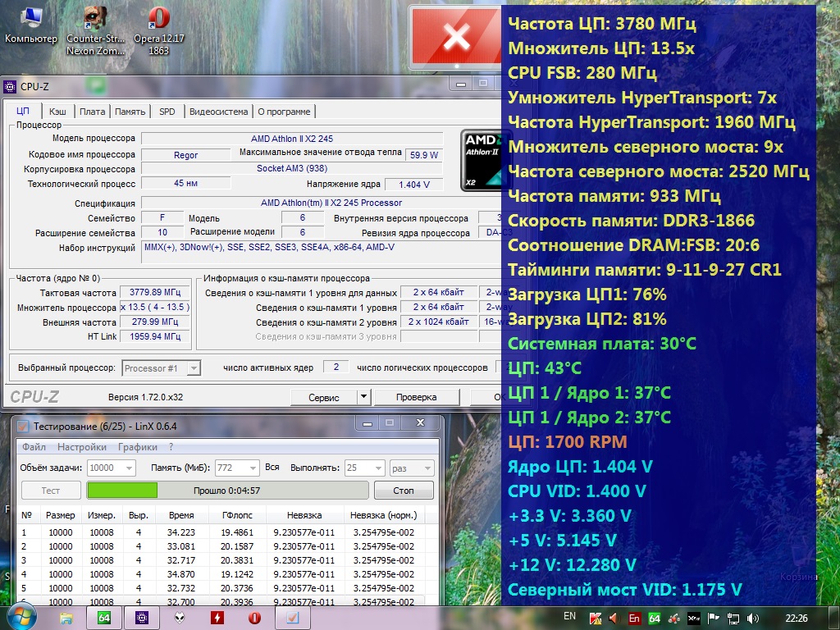Open the Кэш tab in CPU-Z
This screenshot has width=840, height=630.
pos(58,112)
